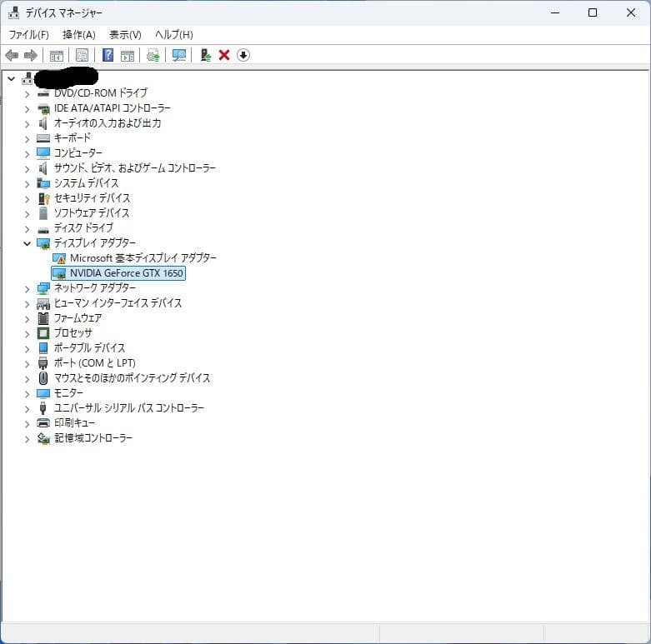Select the ファームウェア label
The width and height of the screenshot is (651, 644).
pos(78,318)
